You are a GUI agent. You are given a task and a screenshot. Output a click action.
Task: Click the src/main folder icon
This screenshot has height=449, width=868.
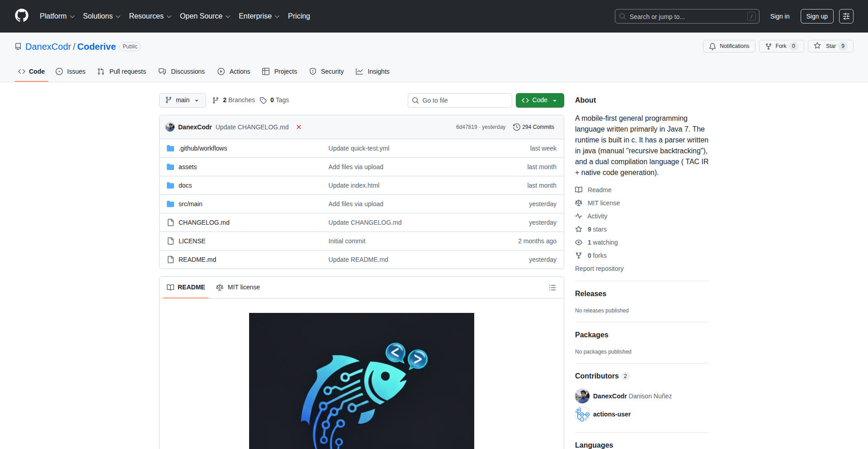pos(170,204)
